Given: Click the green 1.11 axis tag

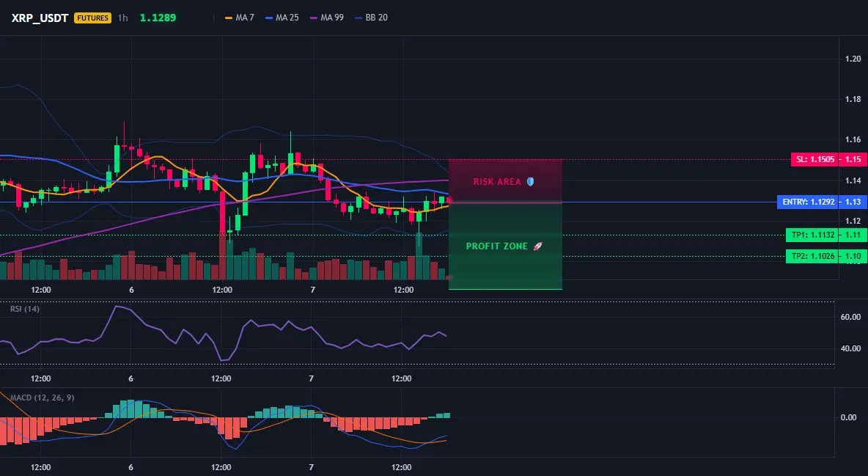Looking at the screenshot, I should click(x=853, y=235).
